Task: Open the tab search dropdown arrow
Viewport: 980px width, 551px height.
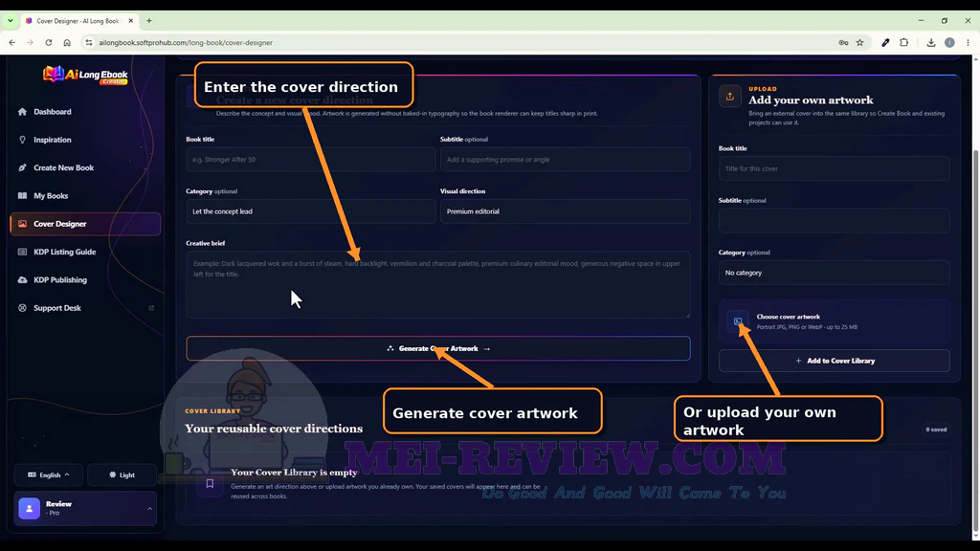Action: 10,21
